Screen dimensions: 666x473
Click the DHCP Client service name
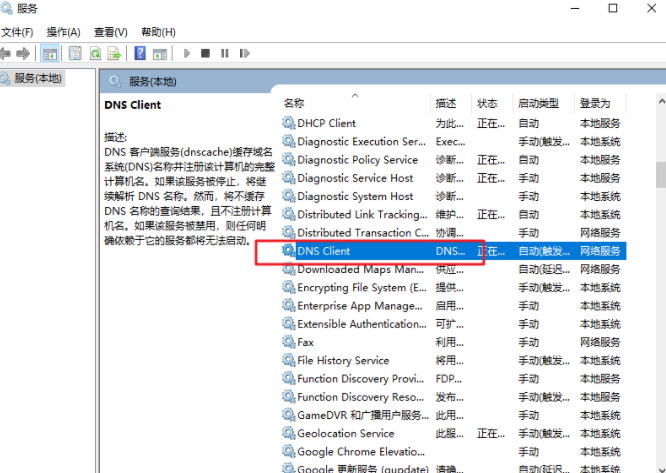[x=326, y=124]
